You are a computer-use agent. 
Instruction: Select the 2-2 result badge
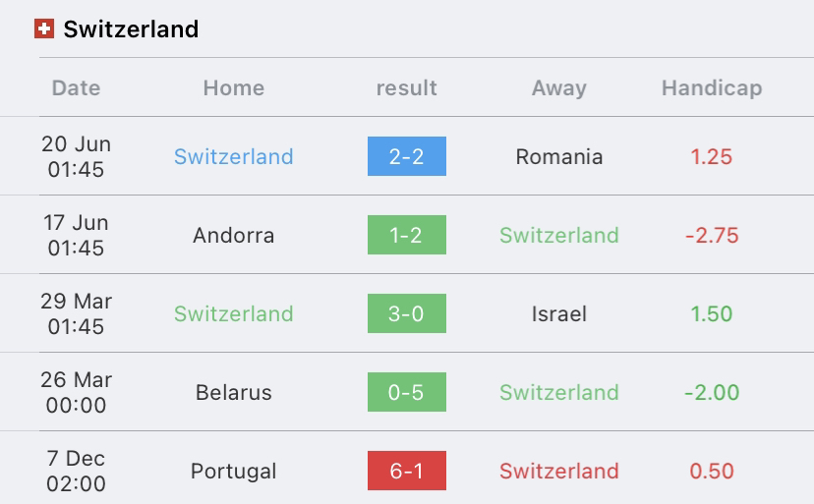pyautogui.click(x=406, y=156)
